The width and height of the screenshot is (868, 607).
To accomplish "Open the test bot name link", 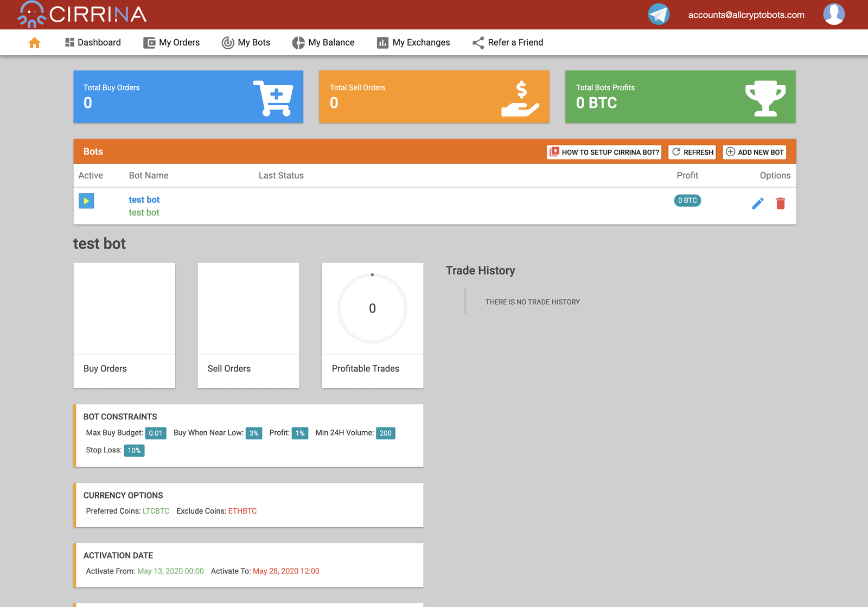I will 144,200.
